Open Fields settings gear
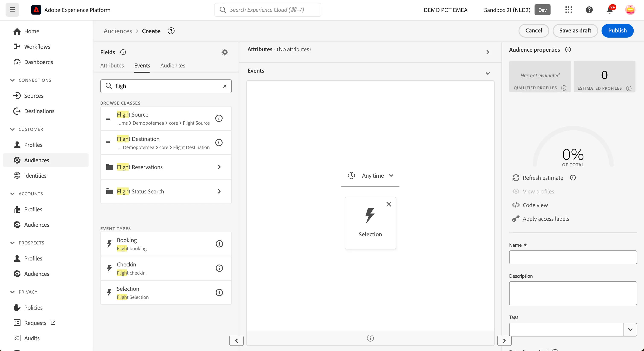The height and width of the screenshot is (351, 644). tap(225, 52)
